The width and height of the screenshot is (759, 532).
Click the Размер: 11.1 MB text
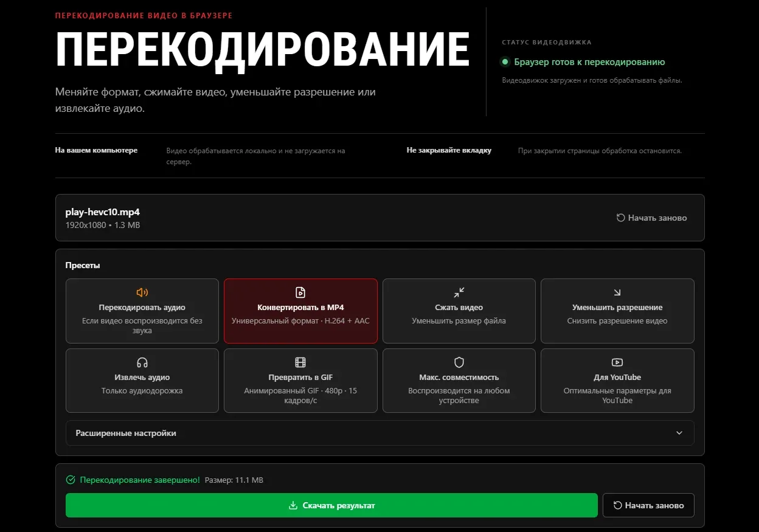[x=234, y=480]
